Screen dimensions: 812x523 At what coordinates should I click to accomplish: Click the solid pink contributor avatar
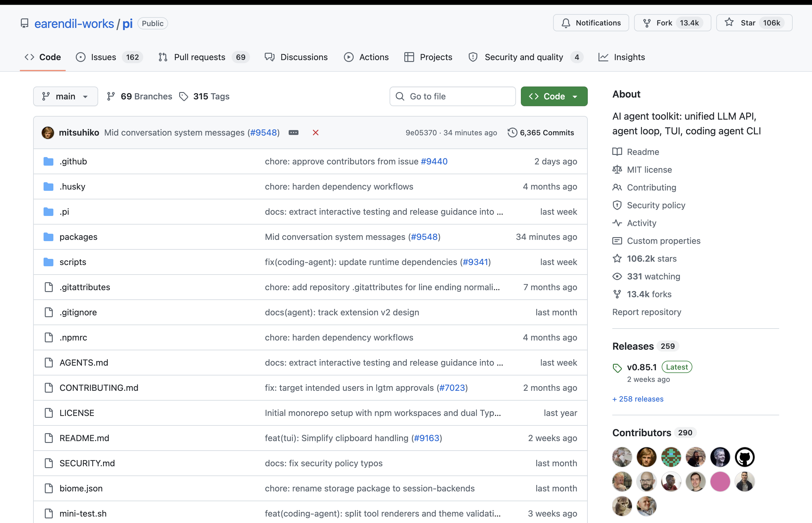point(720,481)
